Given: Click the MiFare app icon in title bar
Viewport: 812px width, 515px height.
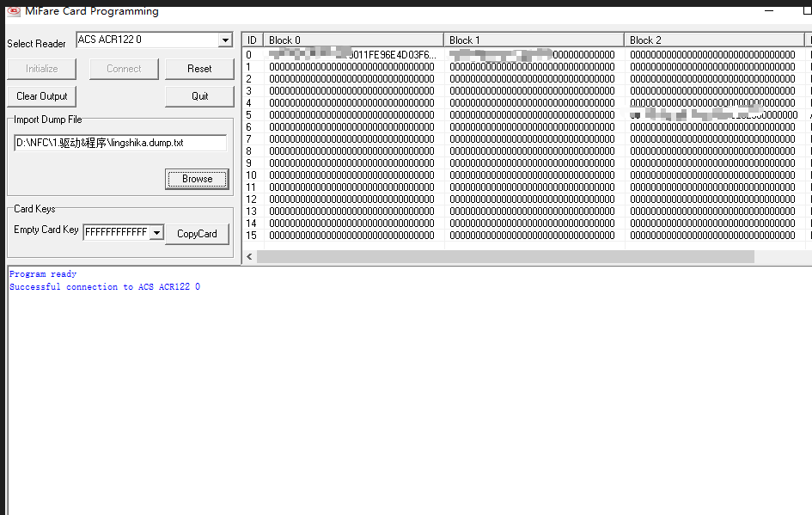Looking at the screenshot, I should 13,11.
